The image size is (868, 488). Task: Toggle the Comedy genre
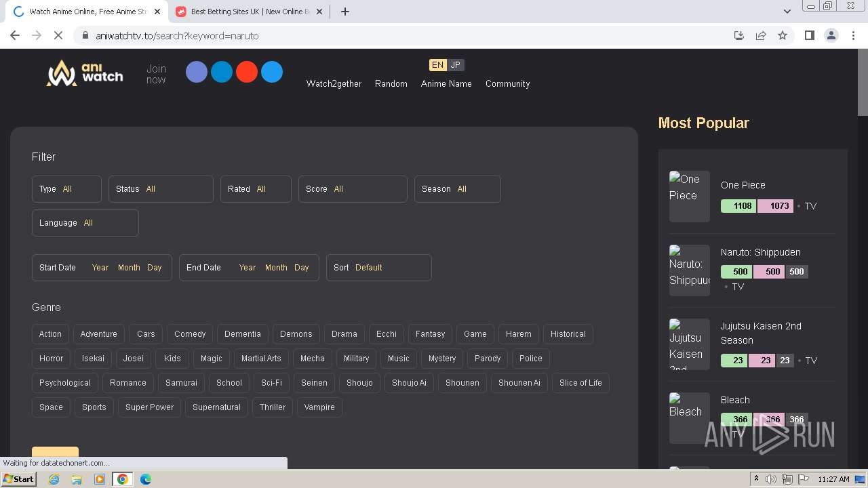[x=190, y=334]
